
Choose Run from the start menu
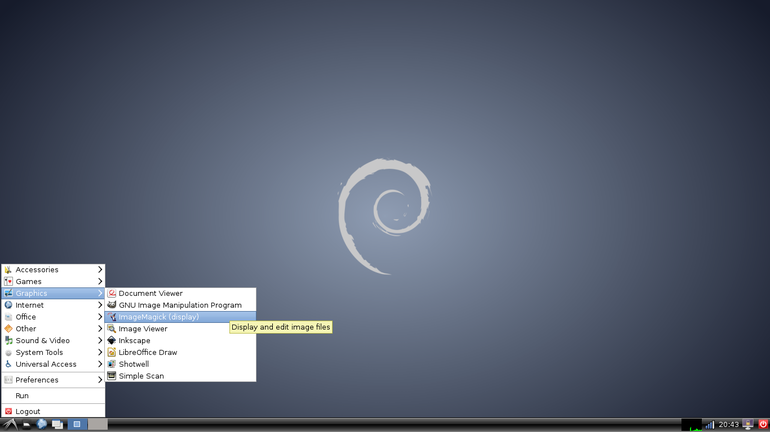coord(22,396)
